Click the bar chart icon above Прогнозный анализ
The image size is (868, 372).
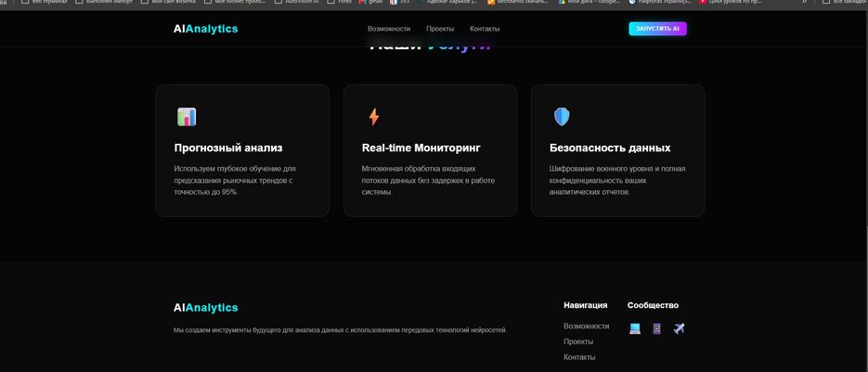pos(187,117)
